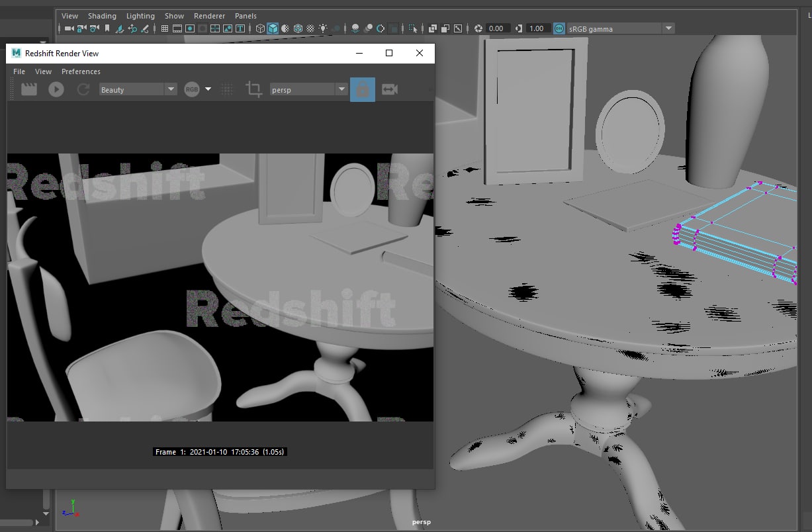Toggle Use Default Material icon
The image size is (812, 532).
pos(286,28)
